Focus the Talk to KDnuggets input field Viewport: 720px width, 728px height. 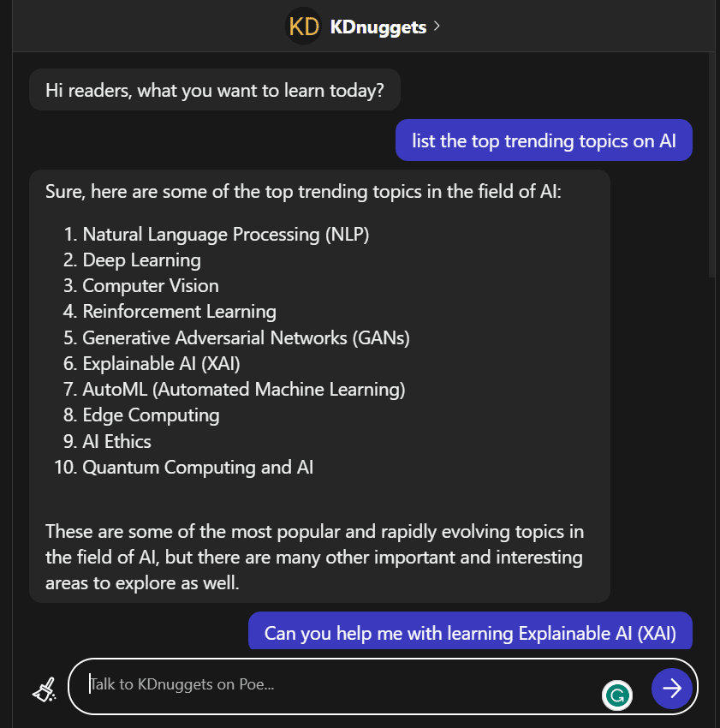[342, 685]
